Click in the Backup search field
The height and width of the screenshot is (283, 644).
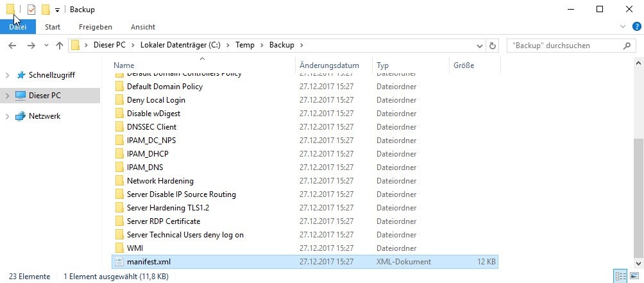pos(561,46)
